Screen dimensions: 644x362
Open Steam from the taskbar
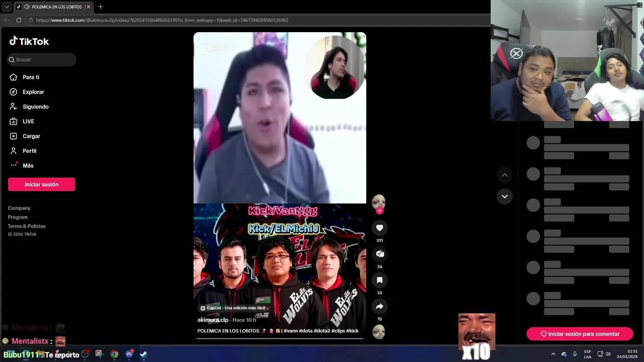(x=143, y=354)
